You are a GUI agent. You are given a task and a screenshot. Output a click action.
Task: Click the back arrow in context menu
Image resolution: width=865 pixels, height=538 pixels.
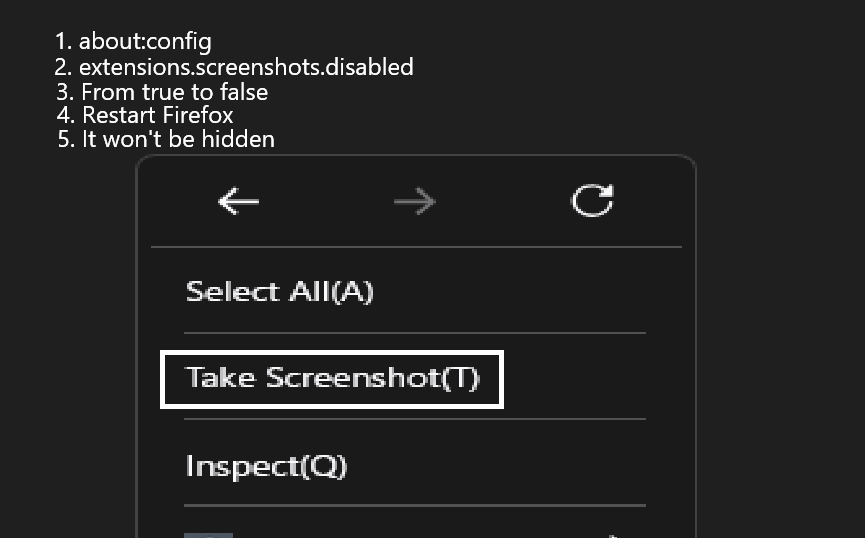[x=238, y=202]
